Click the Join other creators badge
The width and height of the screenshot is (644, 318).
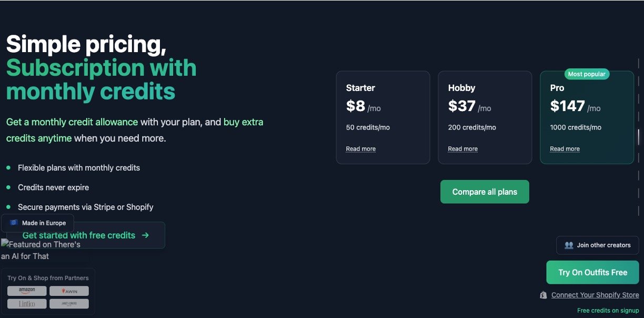[x=597, y=245]
